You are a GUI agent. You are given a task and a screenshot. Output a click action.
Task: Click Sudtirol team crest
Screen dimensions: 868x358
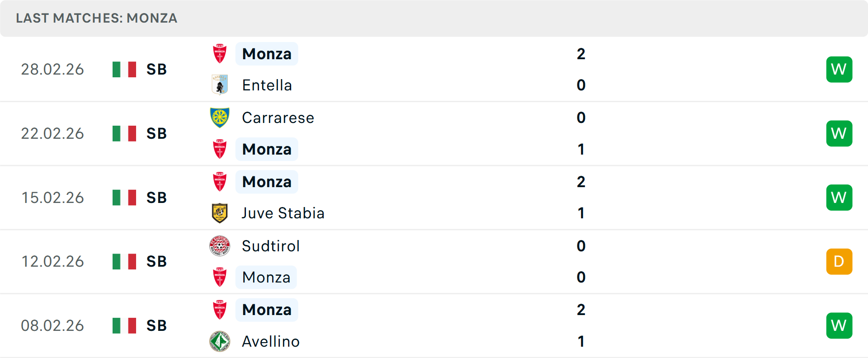[x=220, y=246]
